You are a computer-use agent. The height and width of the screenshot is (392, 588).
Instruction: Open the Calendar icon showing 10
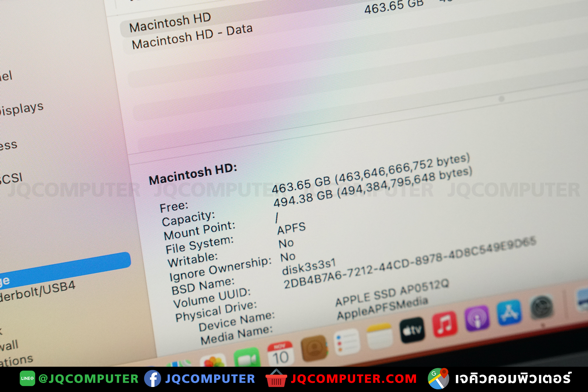280,354
